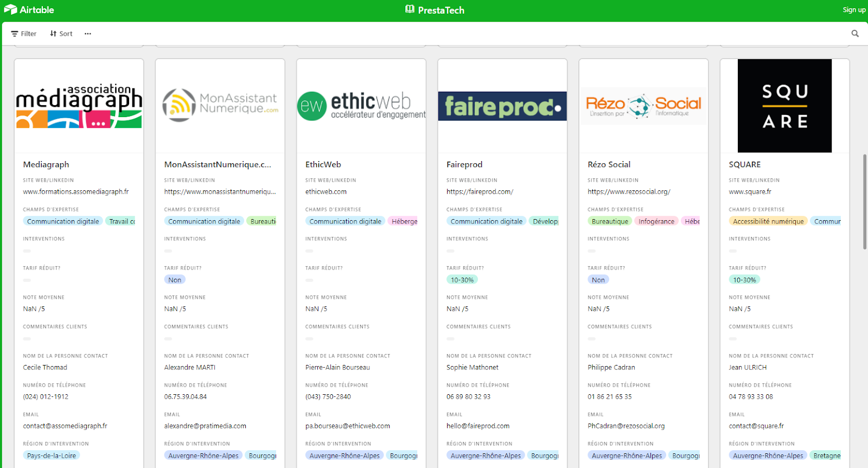Screen dimensions: 868x468
Task: Open the search magnifier icon
Action: [x=855, y=34]
